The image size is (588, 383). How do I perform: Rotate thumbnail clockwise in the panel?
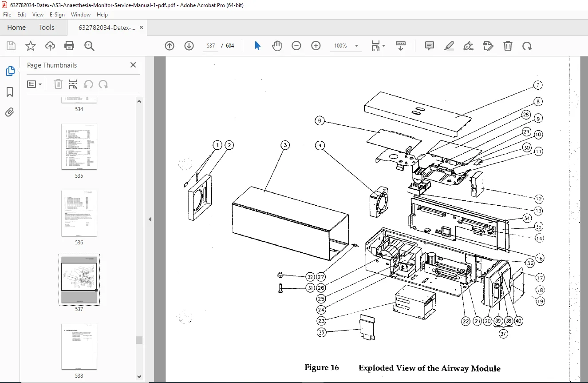[x=103, y=84]
